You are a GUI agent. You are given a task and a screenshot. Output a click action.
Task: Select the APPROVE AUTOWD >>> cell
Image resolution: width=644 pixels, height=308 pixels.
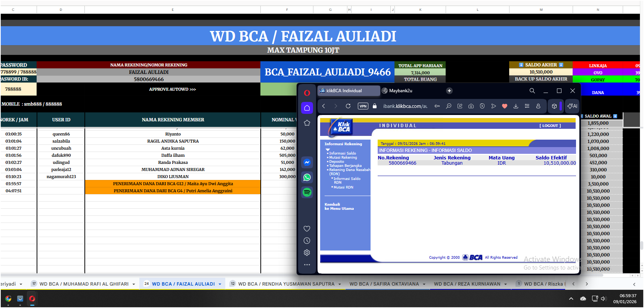pyautogui.click(x=173, y=89)
